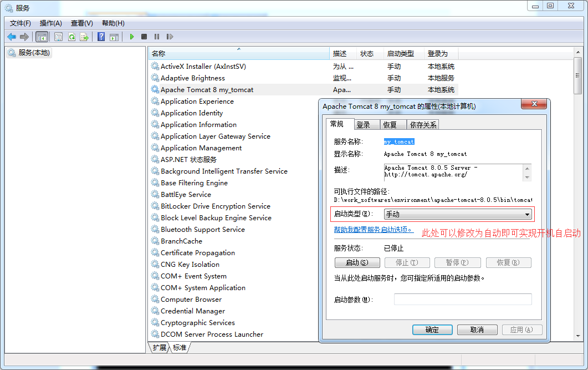
Task: Click gear icon beside Adaptive Brightness service
Action: tap(155, 78)
